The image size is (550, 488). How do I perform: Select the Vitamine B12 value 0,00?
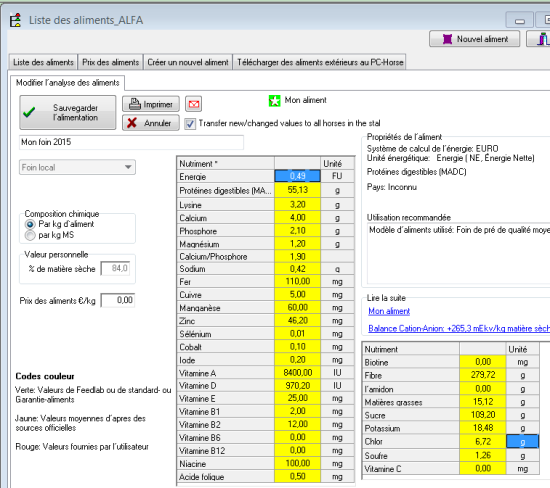(x=297, y=450)
